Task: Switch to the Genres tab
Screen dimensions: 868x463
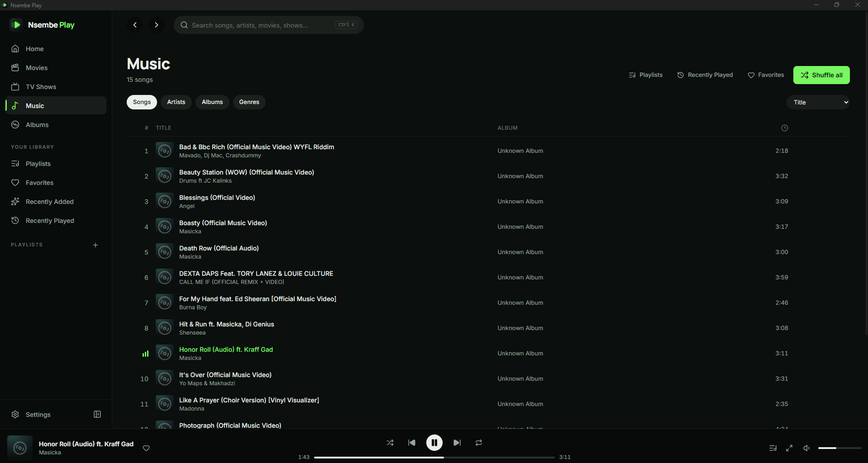Action: tap(249, 102)
